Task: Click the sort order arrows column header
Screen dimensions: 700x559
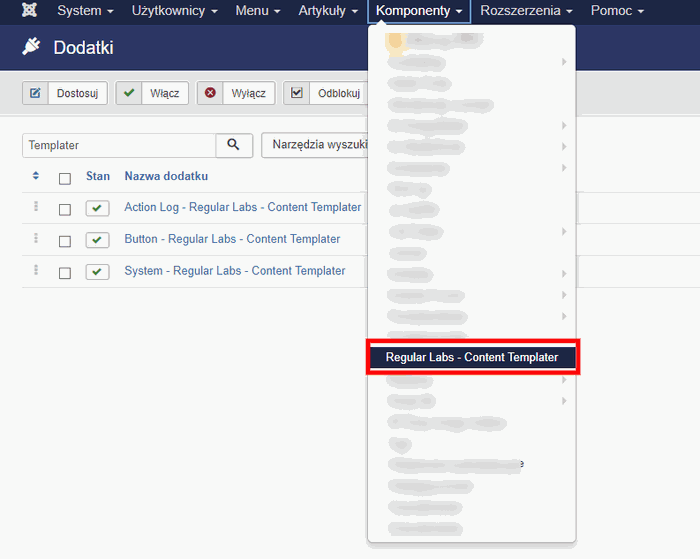Action: (x=36, y=176)
